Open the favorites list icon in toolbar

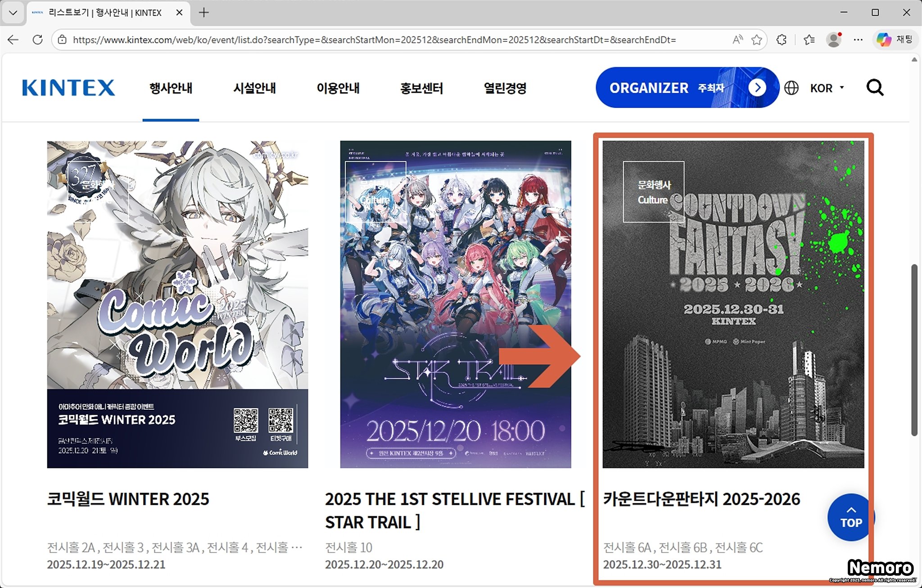pyautogui.click(x=809, y=40)
